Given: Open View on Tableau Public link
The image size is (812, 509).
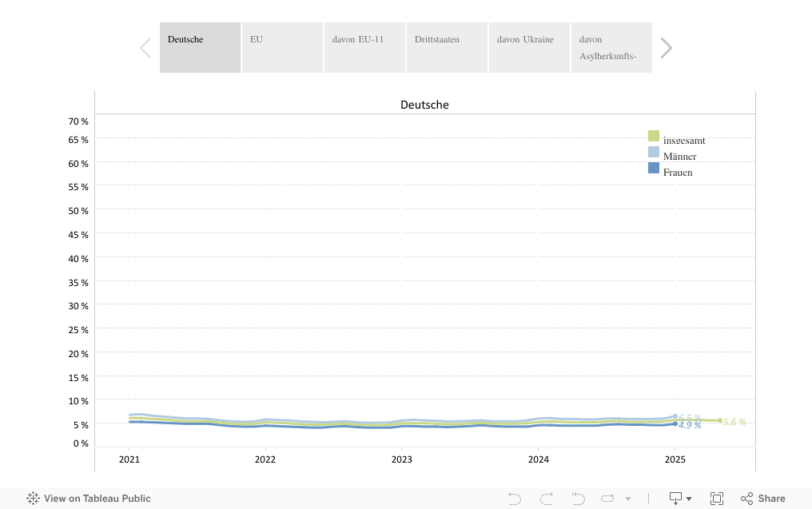Looking at the screenshot, I should pyautogui.click(x=89, y=499).
